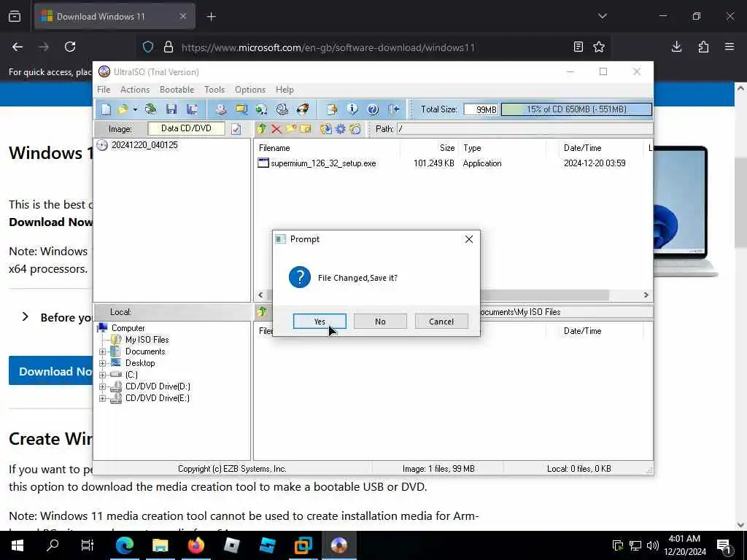Image resolution: width=747 pixels, height=560 pixels.
Task: Click the Microsoft Edge taskbar icon
Action: 125,545
